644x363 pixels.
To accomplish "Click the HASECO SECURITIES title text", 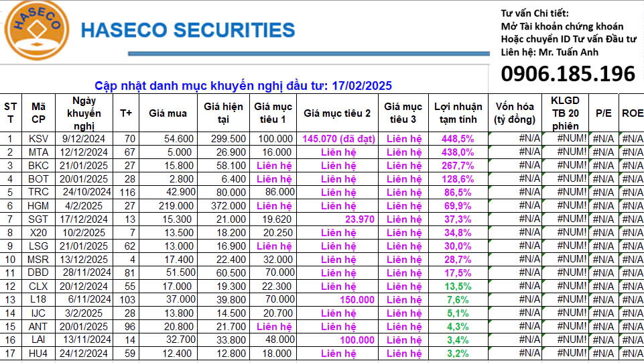I will (x=187, y=30).
